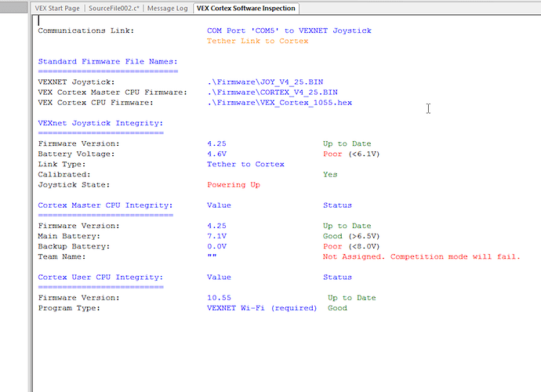Switch to the Message Log tab

point(167,9)
